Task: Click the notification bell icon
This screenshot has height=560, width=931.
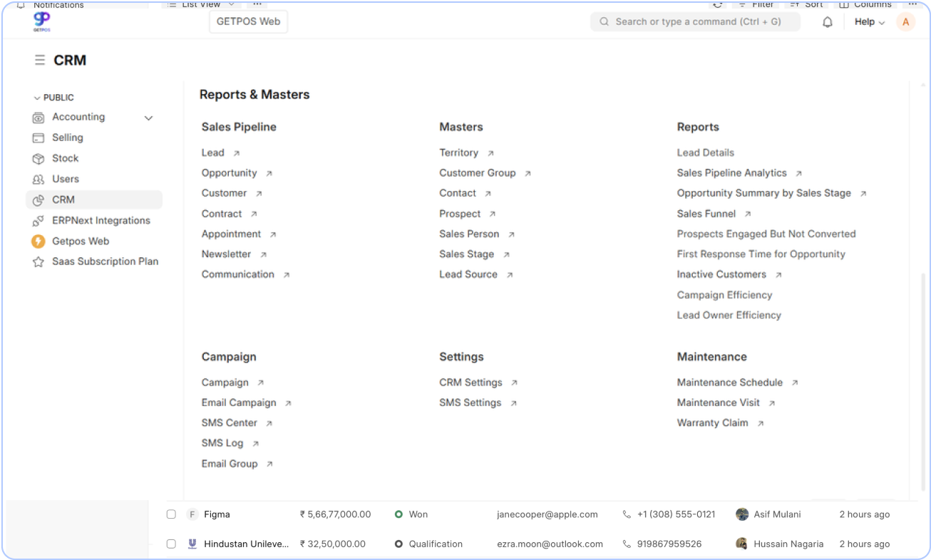Action: pyautogui.click(x=828, y=22)
